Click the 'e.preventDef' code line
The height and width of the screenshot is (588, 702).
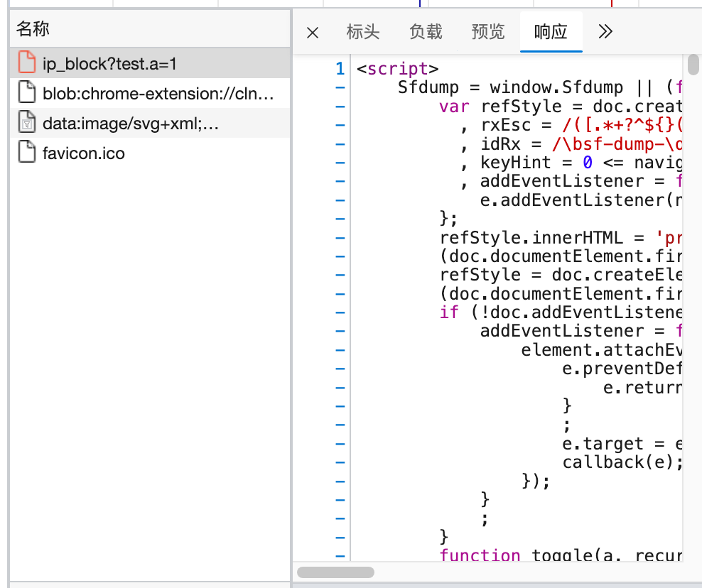tap(622, 369)
